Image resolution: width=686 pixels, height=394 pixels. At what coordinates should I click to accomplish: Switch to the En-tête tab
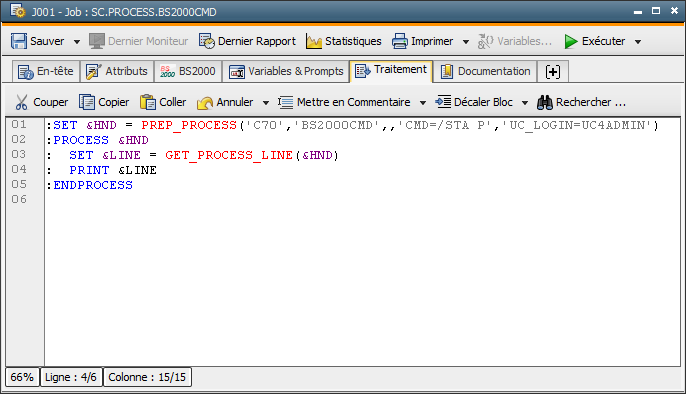pos(46,71)
